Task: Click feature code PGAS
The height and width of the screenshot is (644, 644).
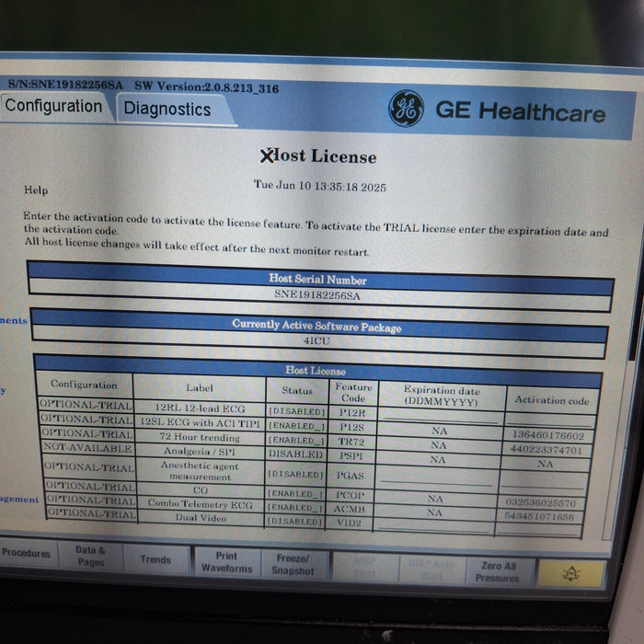Action: 350,476
